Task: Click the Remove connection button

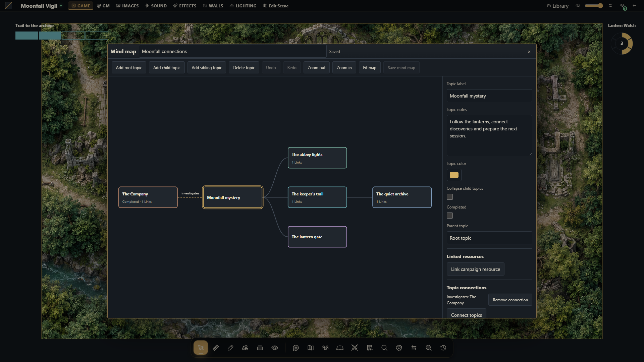Action: coord(510,300)
